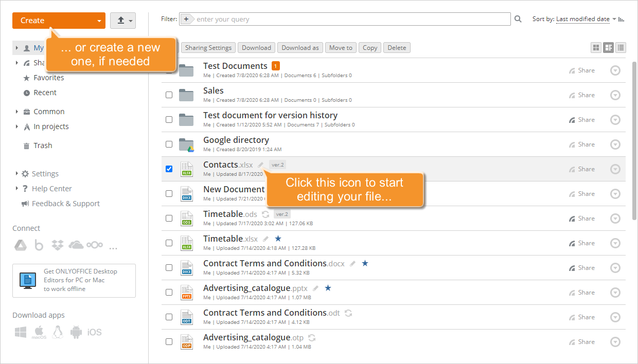Connect Dropbox cloud storage

pyautogui.click(x=58, y=245)
